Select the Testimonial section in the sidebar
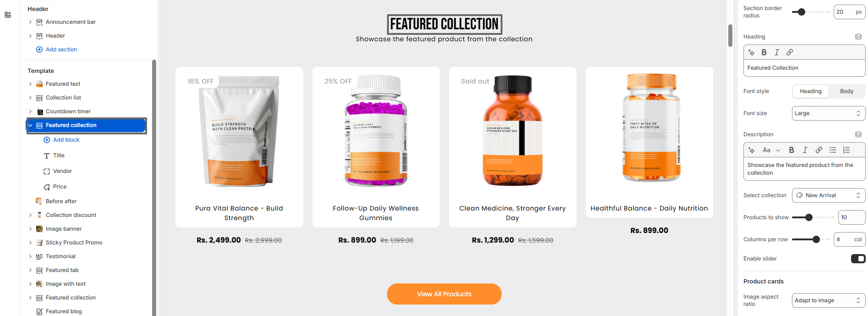Screen dimensions: 868x316 coord(61,256)
